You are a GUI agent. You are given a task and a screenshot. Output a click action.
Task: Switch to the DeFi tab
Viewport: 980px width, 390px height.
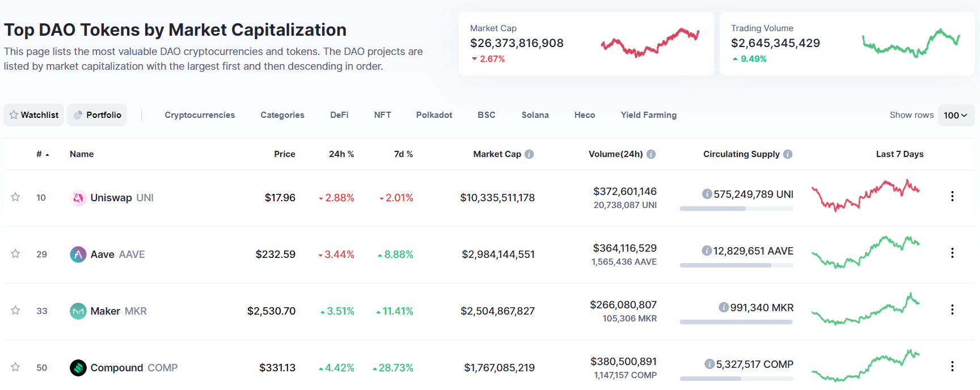click(339, 115)
